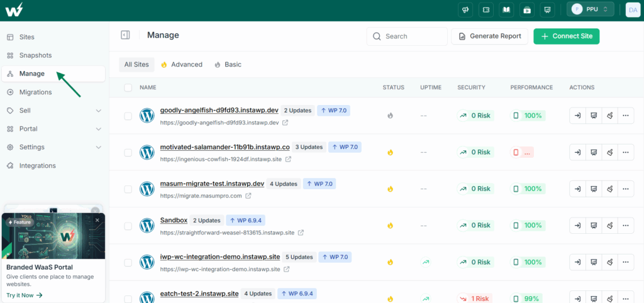644x303 pixels.
Task: Collapse the sidebar using the panel toggle icon
Action: 125,35
